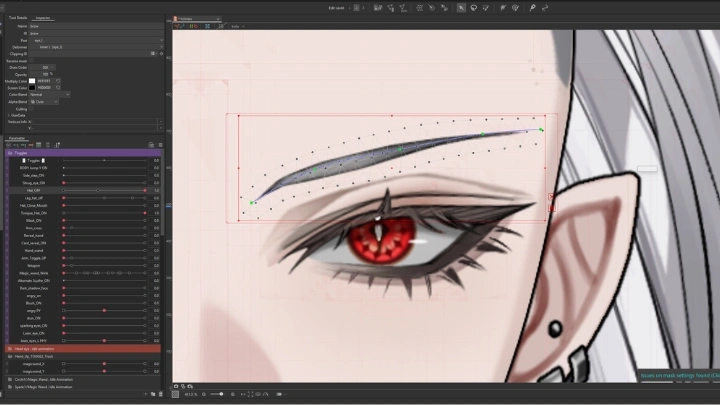720x405 pixels.
Task: Click the ID input field
Action: 96,34
